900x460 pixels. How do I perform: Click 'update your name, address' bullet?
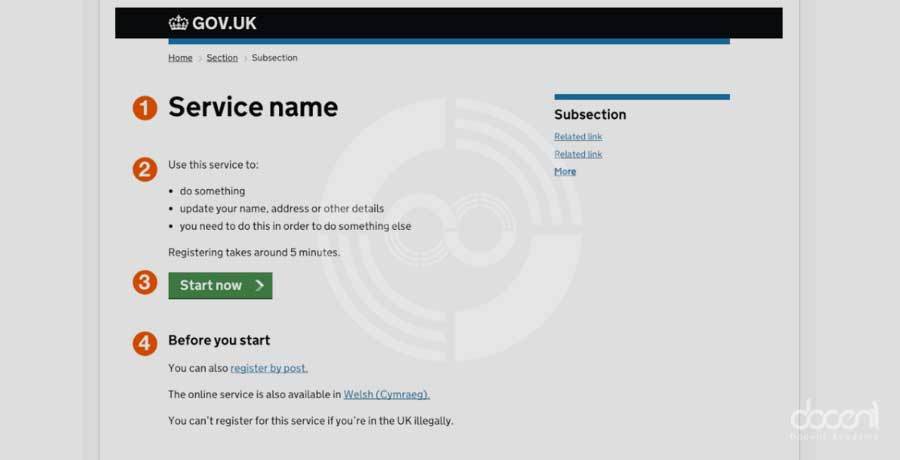coord(282,208)
